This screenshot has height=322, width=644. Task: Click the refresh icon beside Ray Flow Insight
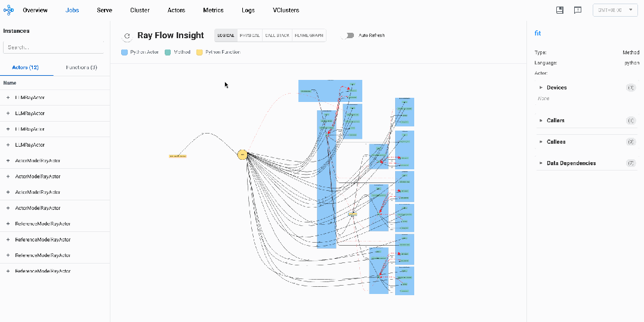pyautogui.click(x=127, y=36)
